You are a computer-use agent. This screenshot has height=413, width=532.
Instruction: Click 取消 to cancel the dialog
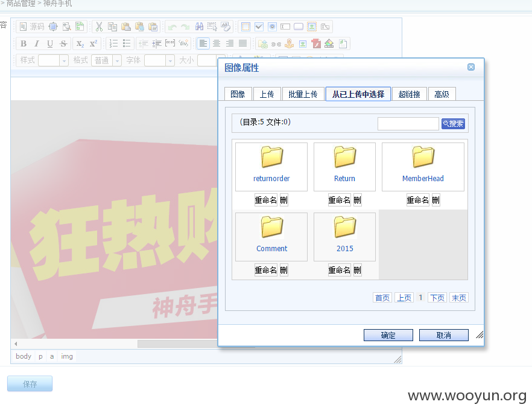[444, 335]
